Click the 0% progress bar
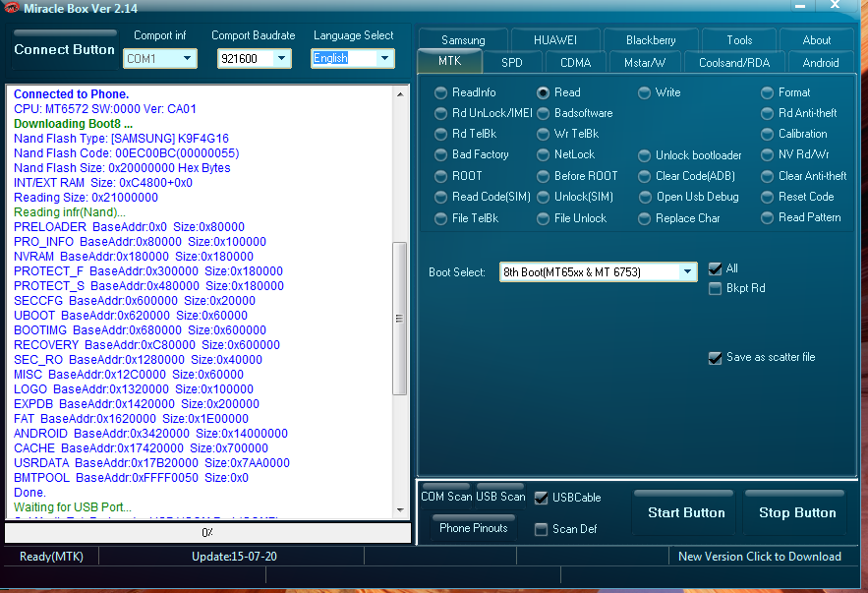This screenshot has width=868, height=593. 207,532
